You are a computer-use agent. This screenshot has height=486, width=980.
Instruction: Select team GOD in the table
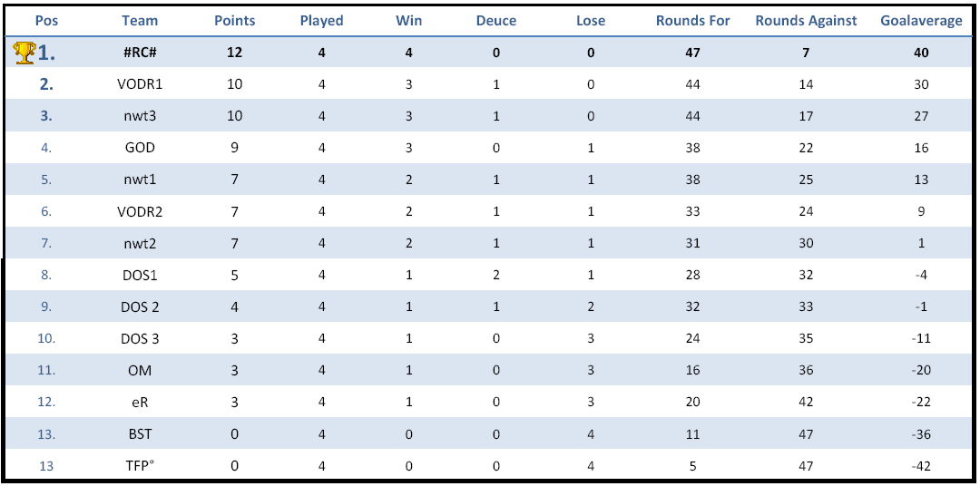pyautogui.click(x=140, y=148)
